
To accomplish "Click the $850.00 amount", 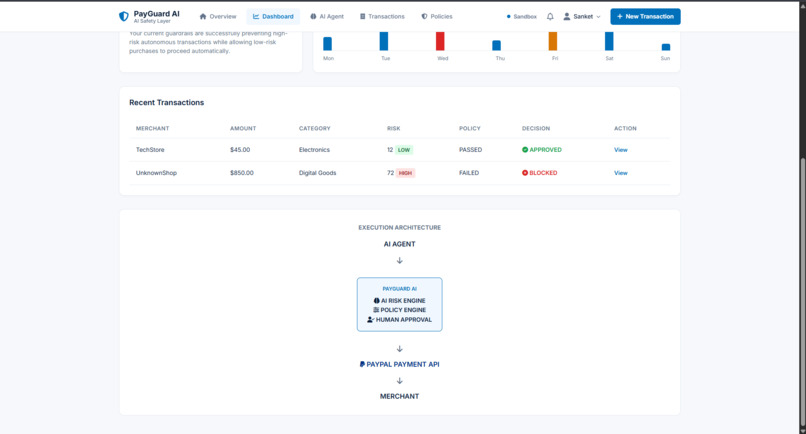I will pos(242,173).
